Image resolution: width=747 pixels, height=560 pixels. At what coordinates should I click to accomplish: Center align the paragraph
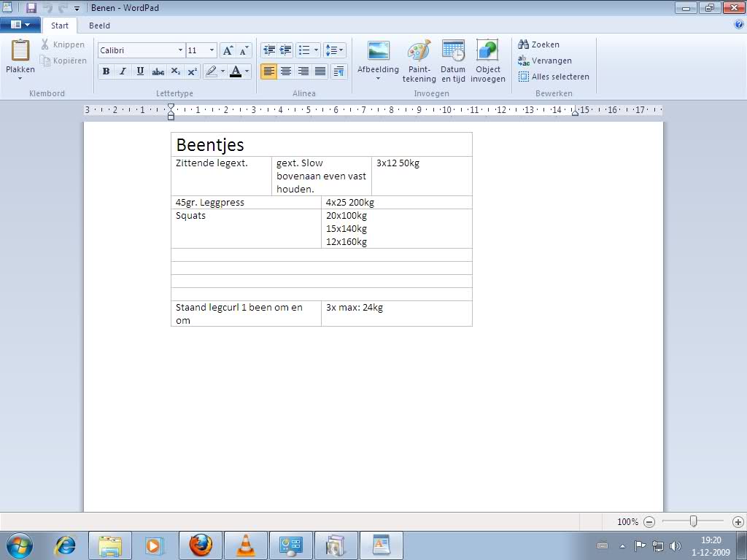point(286,71)
